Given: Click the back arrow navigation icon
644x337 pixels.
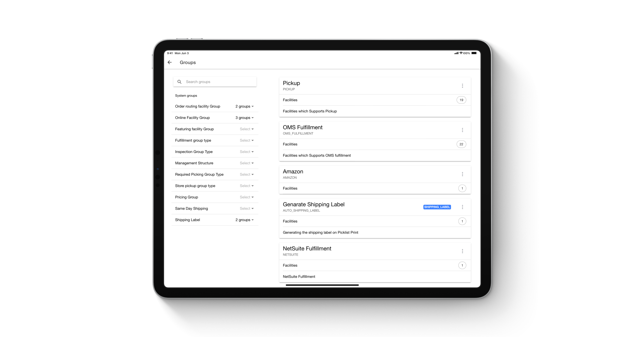Looking at the screenshot, I should pyautogui.click(x=169, y=62).
